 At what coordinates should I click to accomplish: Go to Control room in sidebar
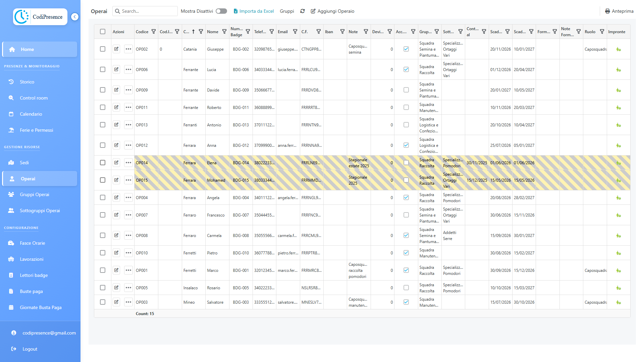[34, 98]
